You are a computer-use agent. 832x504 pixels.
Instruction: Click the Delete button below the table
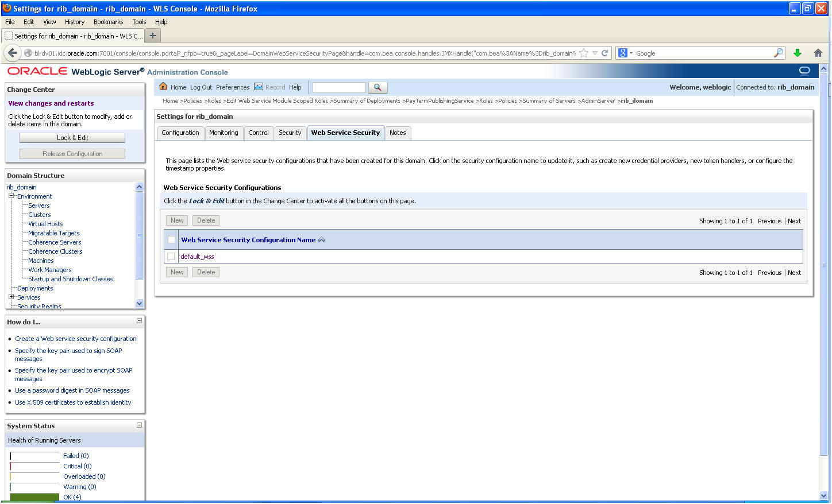(206, 272)
